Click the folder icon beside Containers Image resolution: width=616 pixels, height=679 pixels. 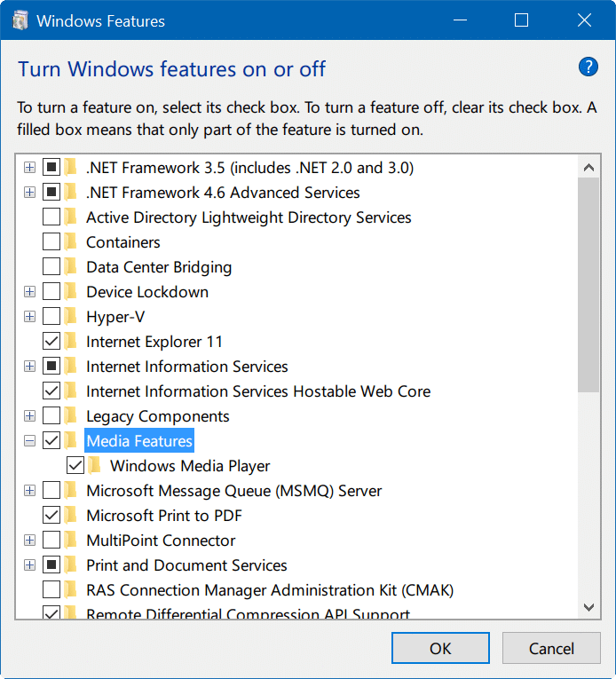(71, 242)
